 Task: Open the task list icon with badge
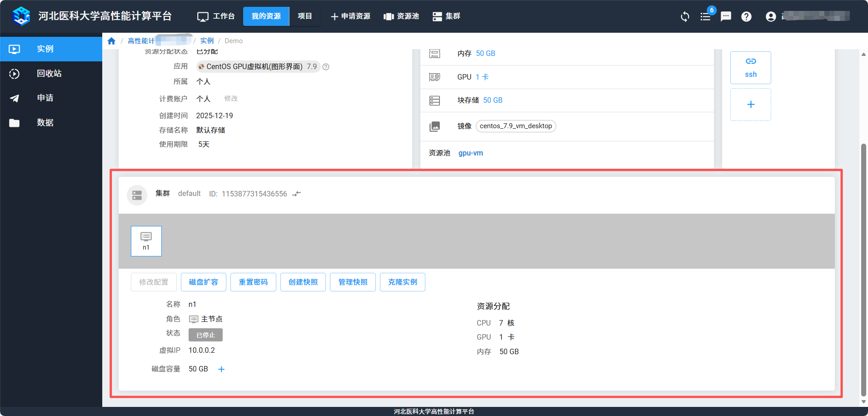705,17
